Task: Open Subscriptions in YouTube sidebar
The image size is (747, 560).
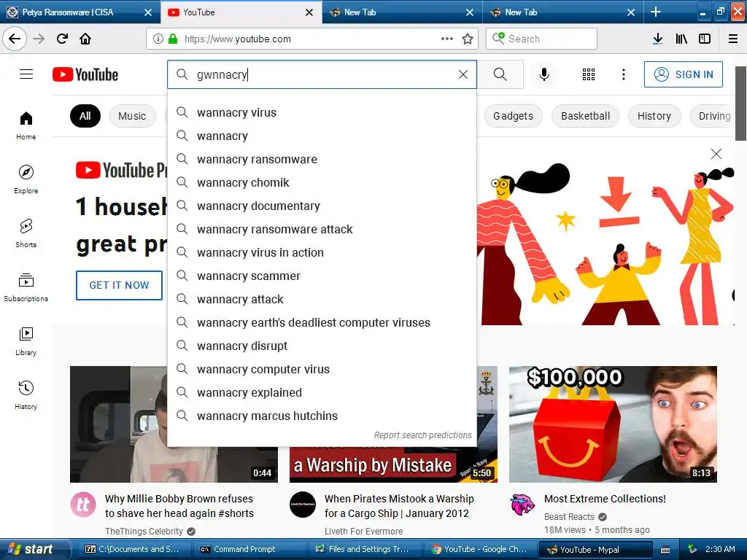Action: pos(26,287)
